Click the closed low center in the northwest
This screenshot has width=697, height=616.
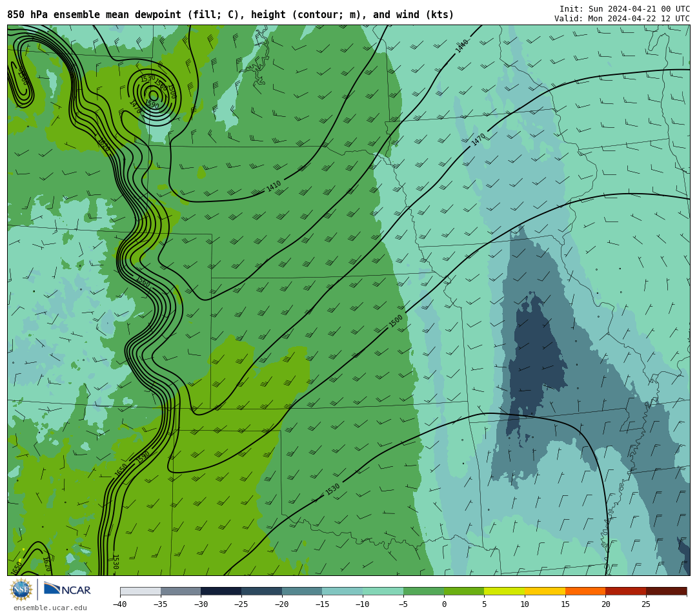154,95
